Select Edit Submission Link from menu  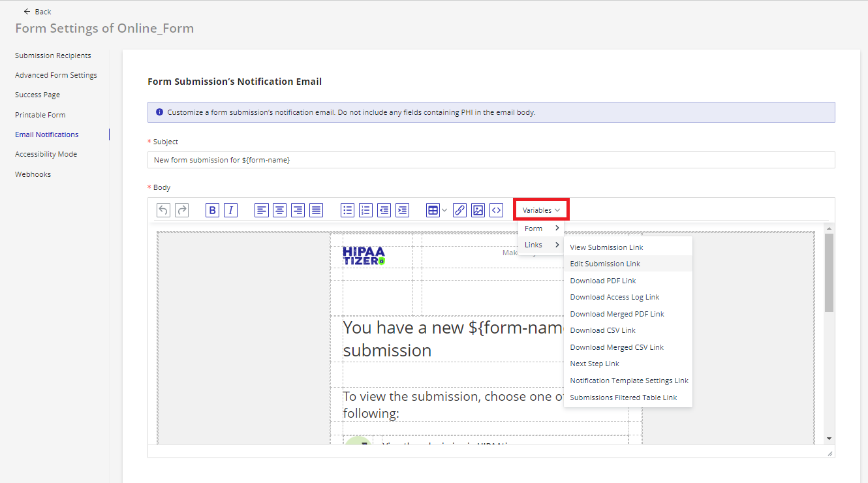coord(605,264)
